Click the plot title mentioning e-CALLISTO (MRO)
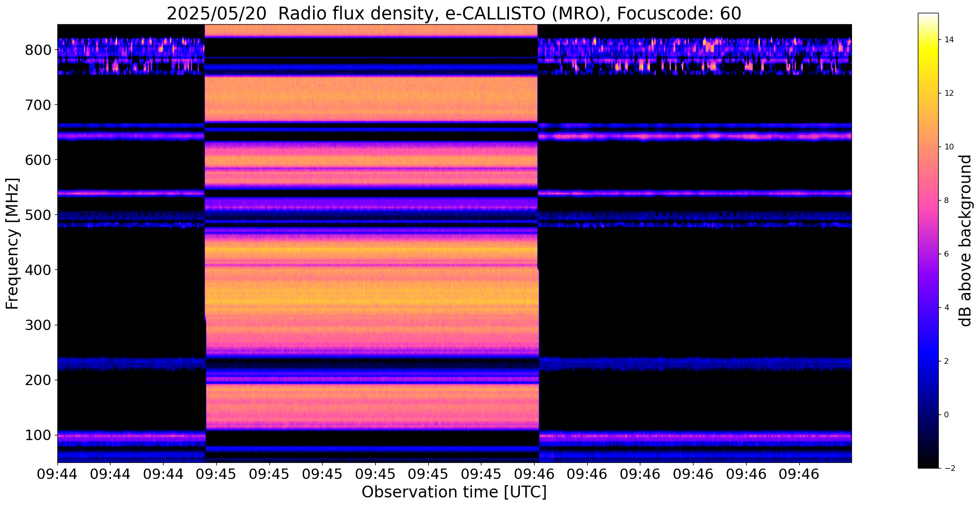The width and height of the screenshot is (980, 506). coord(454,14)
